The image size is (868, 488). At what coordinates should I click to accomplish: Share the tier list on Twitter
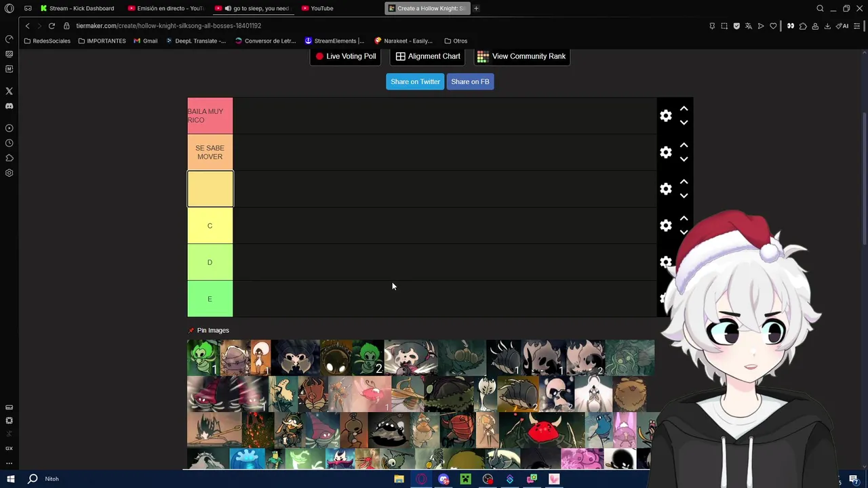click(415, 81)
